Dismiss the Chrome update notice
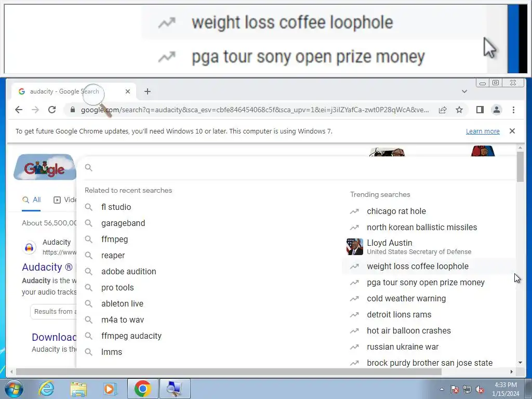 [512, 131]
